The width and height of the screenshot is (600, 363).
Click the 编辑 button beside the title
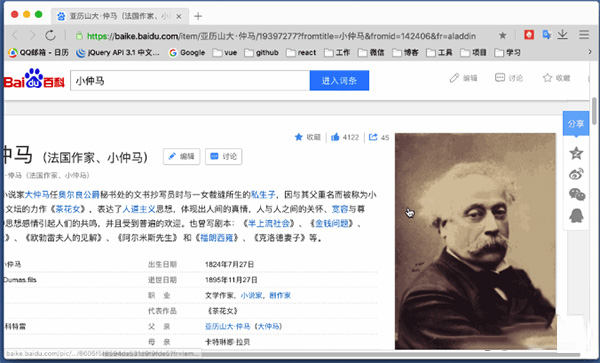[181, 156]
